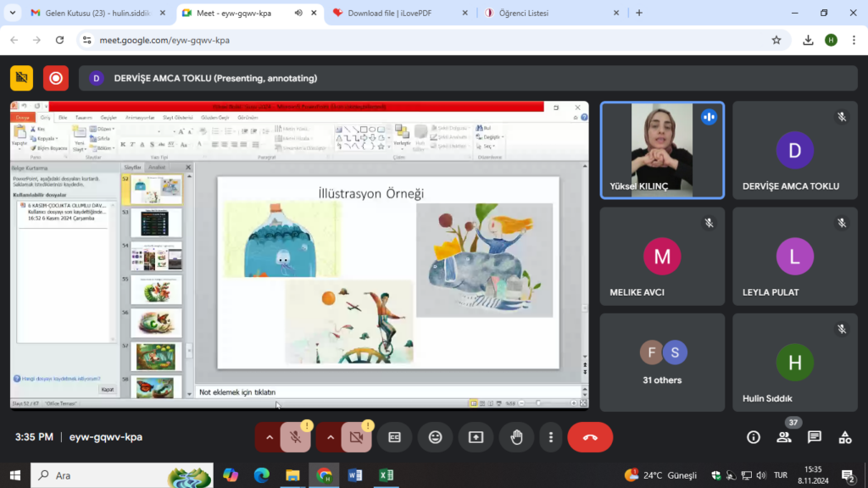
Task: Open the meeting details info icon
Action: pyautogui.click(x=753, y=437)
